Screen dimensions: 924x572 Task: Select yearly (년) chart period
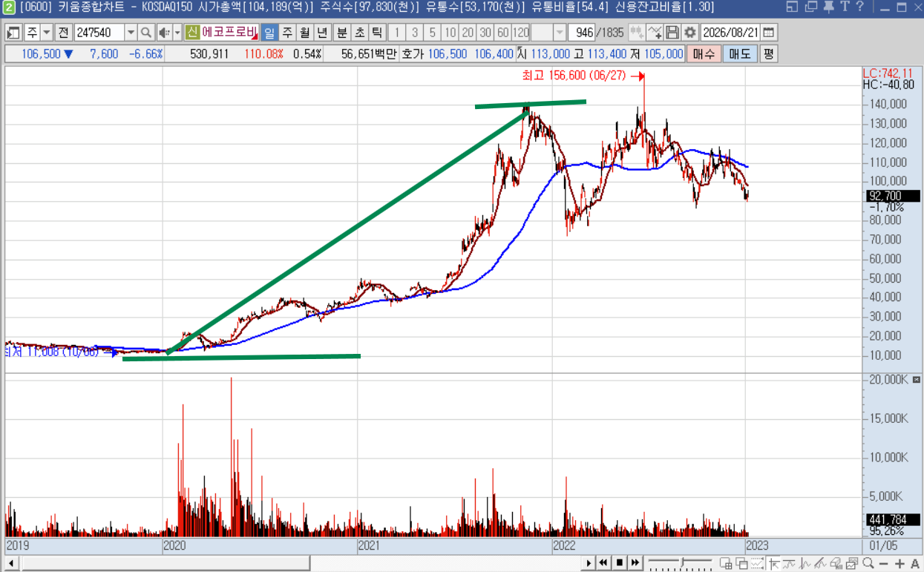pos(322,33)
